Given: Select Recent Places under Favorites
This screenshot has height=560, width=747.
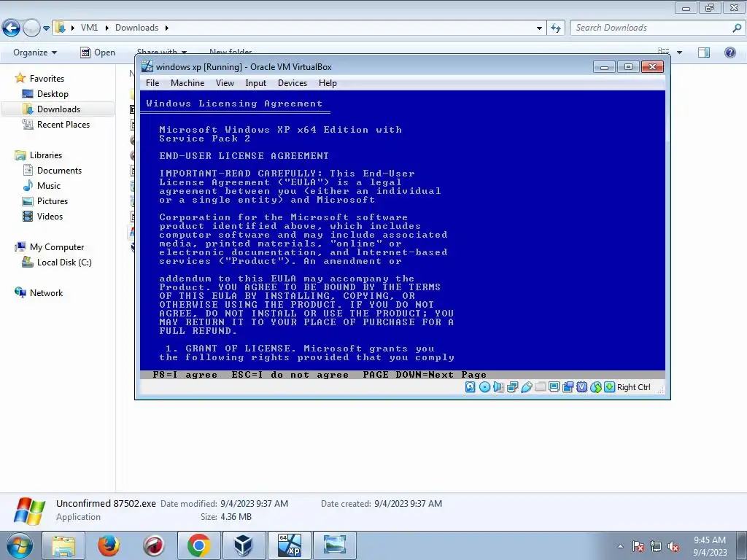Looking at the screenshot, I should coord(63,124).
